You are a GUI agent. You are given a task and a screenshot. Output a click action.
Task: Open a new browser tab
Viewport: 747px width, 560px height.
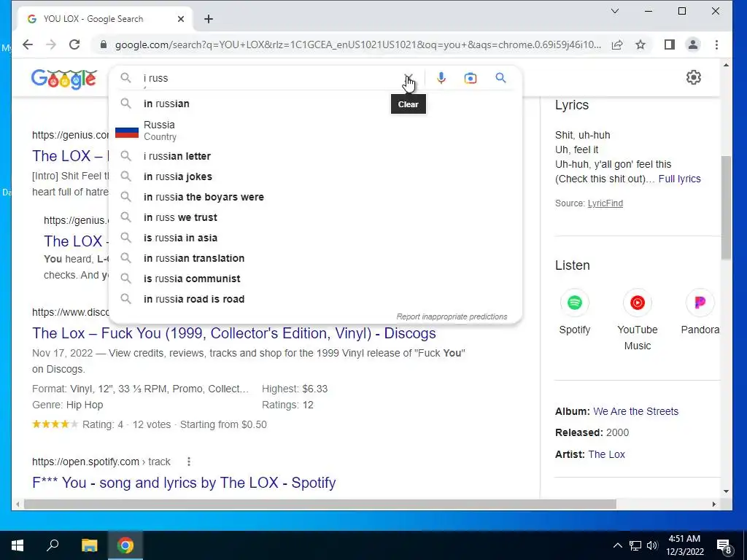(208, 19)
